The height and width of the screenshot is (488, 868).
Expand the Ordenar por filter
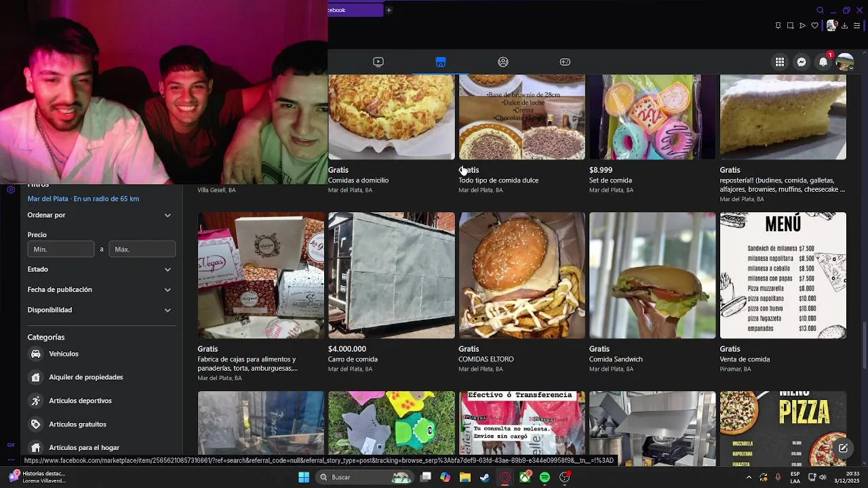click(x=101, y=215)
